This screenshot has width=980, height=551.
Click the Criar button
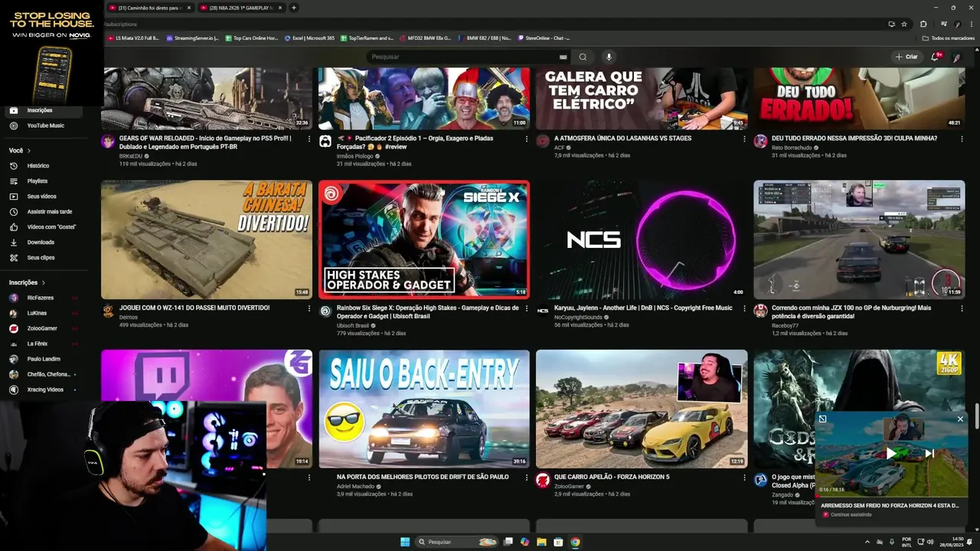[x=906, y=57]
